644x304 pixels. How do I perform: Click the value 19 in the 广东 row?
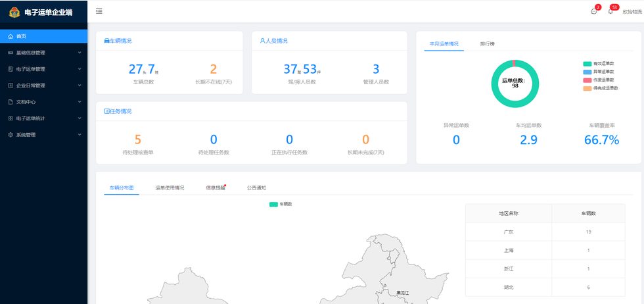pyautogui.click(x=589, y=232)
